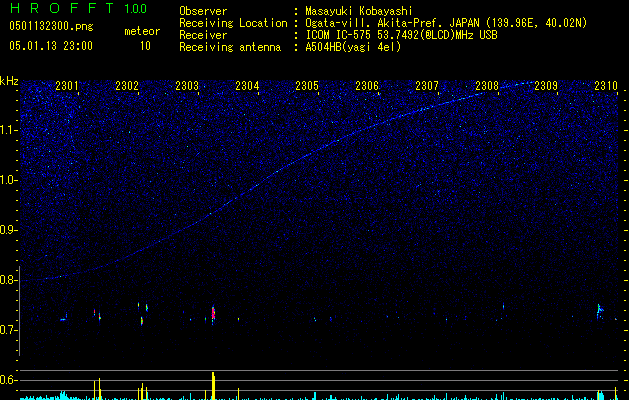Image resolution: width=629 pixels, height=400 pixels.
Task: Click the 2307 time marker
Action: click(427, 86)
